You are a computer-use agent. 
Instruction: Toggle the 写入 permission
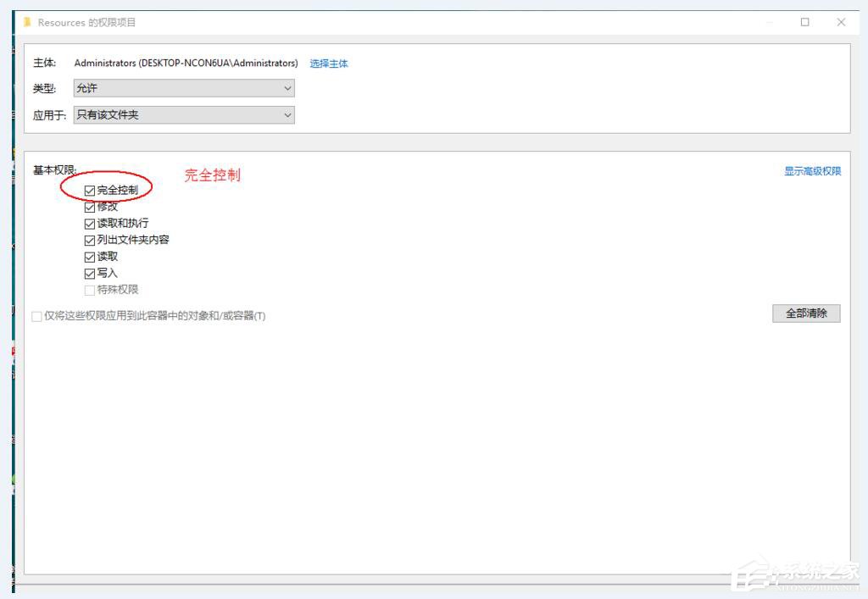90,273
